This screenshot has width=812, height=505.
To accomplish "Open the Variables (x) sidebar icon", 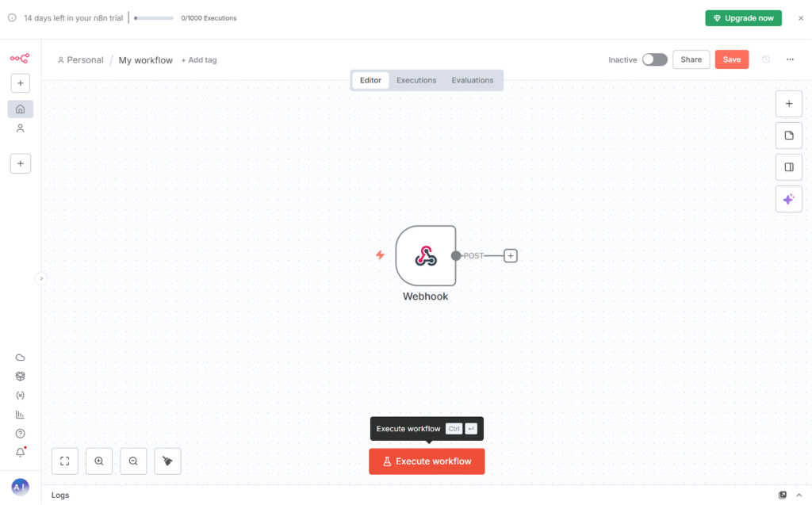I will coord(21,395).
